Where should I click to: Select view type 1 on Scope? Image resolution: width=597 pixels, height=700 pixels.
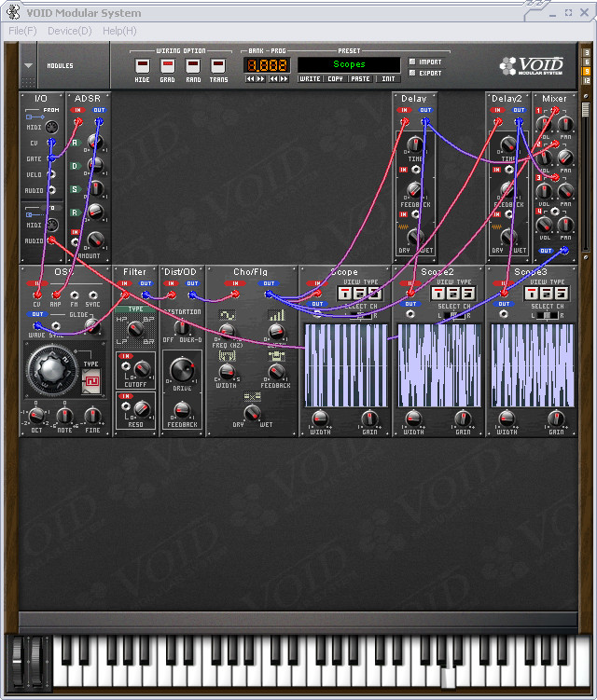[x=345, y=294]
